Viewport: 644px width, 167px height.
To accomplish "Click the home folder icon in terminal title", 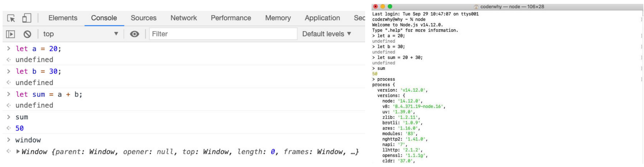I will coord(476,7).
